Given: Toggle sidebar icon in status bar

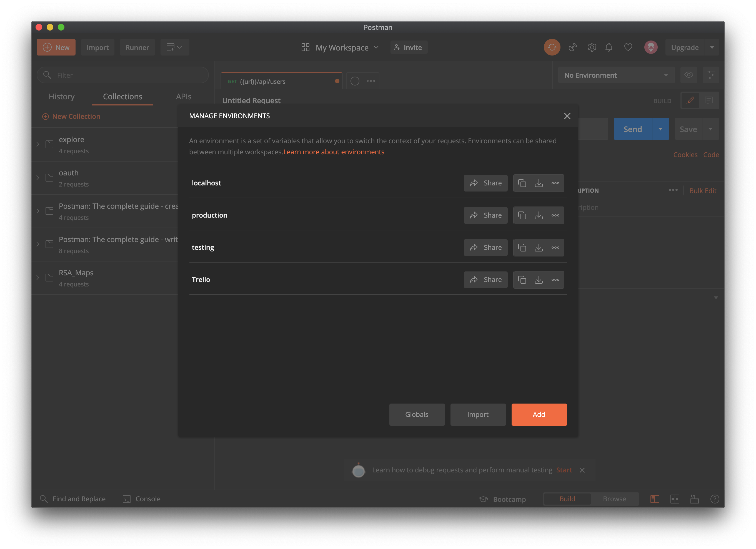Looking at the screenshot, I should tap(655, 499).
